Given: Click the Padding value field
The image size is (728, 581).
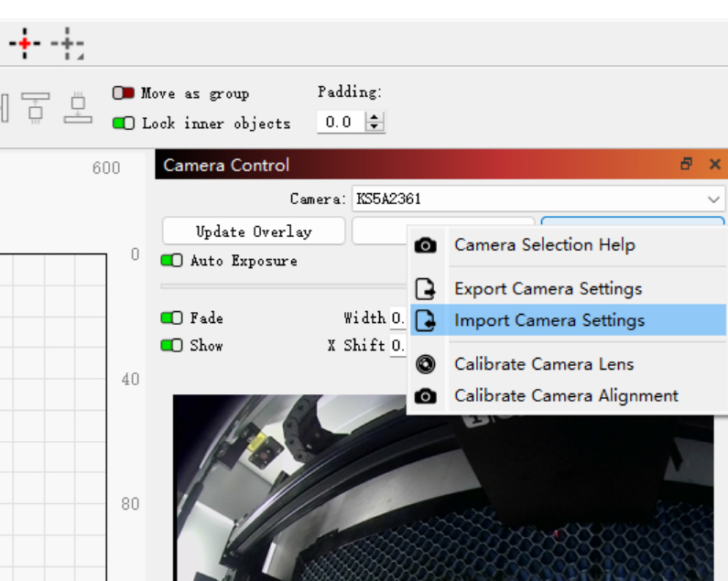Looking at the screenshot, I should (342, 122).
